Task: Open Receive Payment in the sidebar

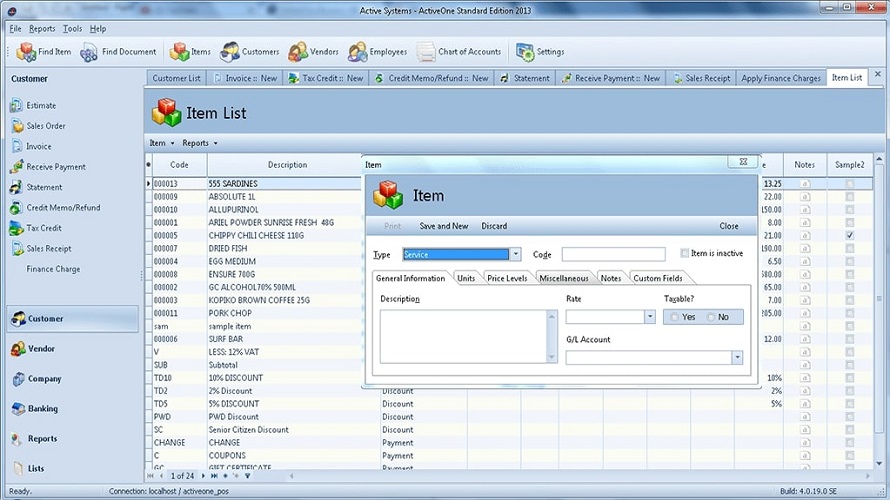Action: click(x=48, y=167)
